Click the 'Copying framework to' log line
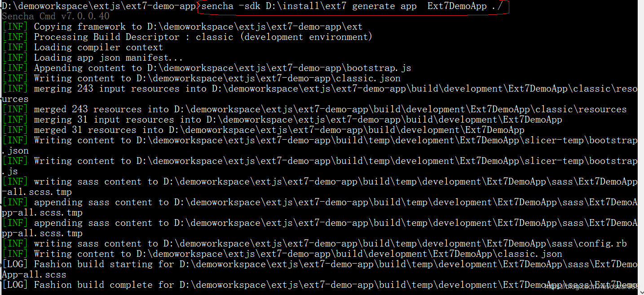This screenshot has width=644, height=295. pyautogui.click(x=182, y=26)
